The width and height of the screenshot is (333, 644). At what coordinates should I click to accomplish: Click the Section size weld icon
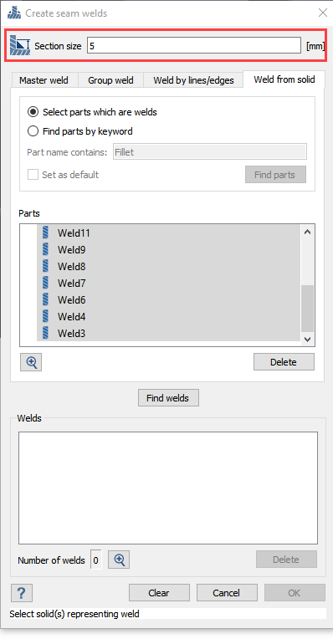pos(20,46)
